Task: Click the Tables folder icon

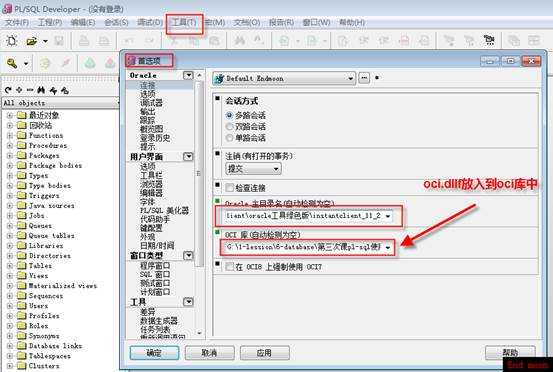Action: click(22, 266)
